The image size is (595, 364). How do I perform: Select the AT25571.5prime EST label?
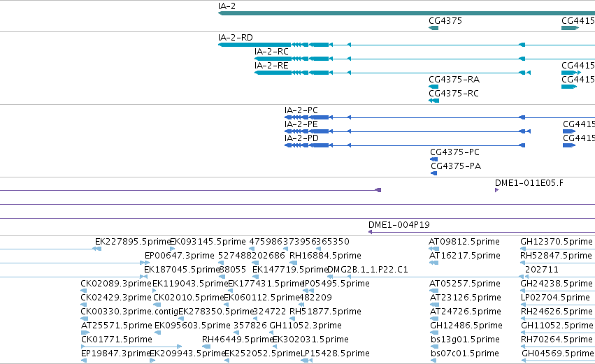point(117,326)
